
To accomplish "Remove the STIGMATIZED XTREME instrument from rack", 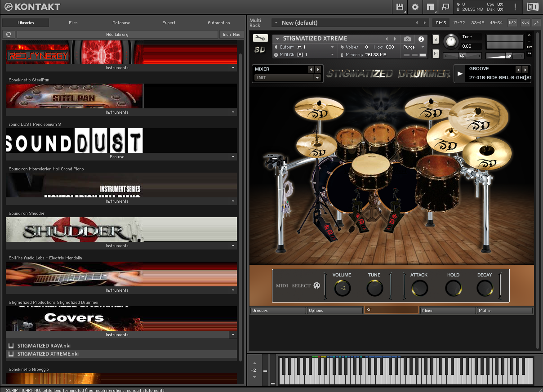I will (529, 35).
